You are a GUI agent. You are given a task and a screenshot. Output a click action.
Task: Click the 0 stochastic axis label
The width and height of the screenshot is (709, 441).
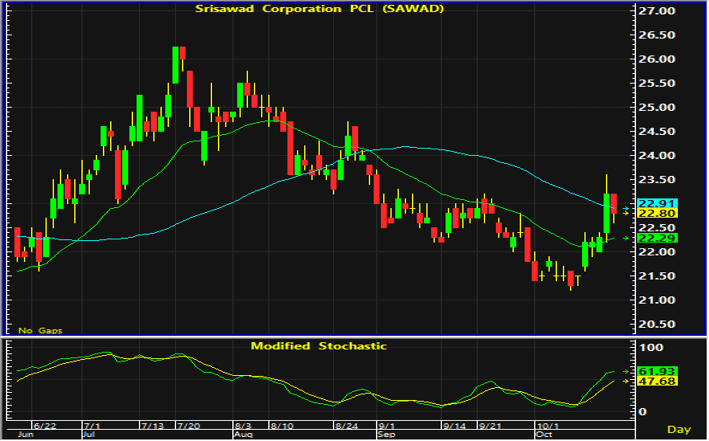tap(643, 412)
